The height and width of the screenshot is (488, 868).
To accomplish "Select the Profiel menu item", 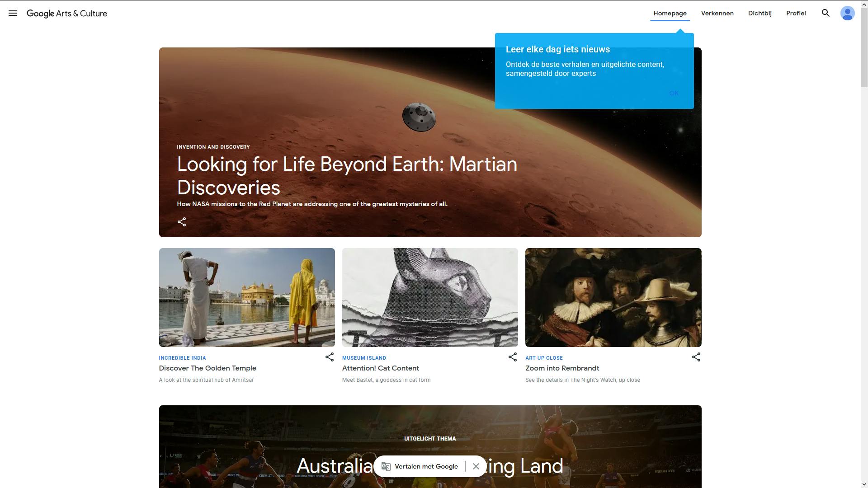I will click(796, 13).
